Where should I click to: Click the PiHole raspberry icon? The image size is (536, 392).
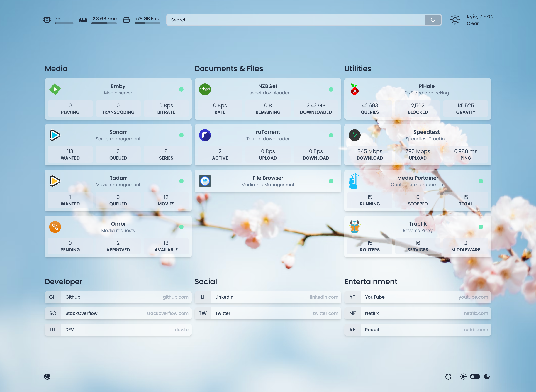pos(354,89)
